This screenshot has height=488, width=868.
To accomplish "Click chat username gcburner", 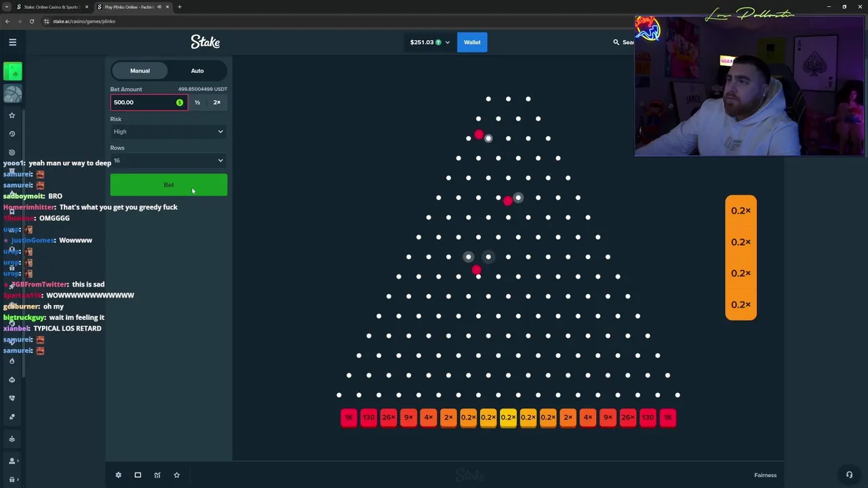I will click(21, 306).
